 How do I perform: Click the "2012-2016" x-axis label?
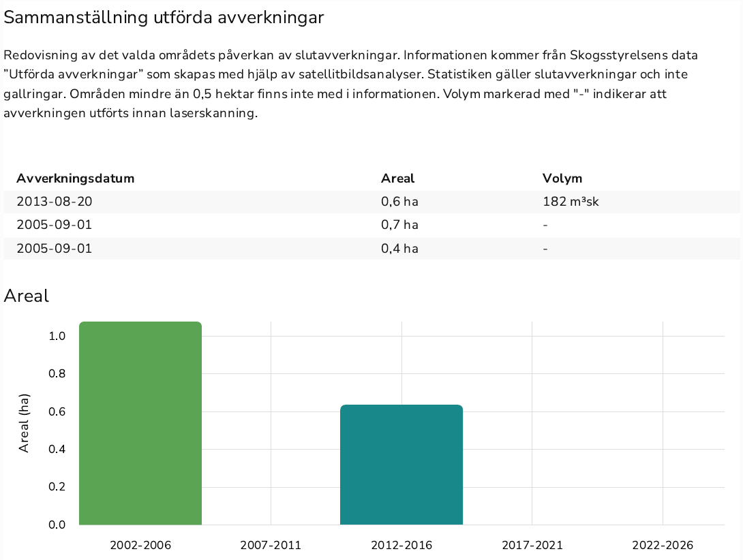[x=401, y=545]
